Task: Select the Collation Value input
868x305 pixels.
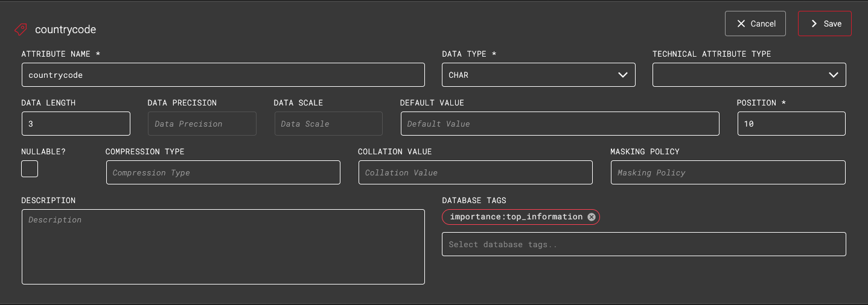Action: pyautogui.click(x=475, y=172)
